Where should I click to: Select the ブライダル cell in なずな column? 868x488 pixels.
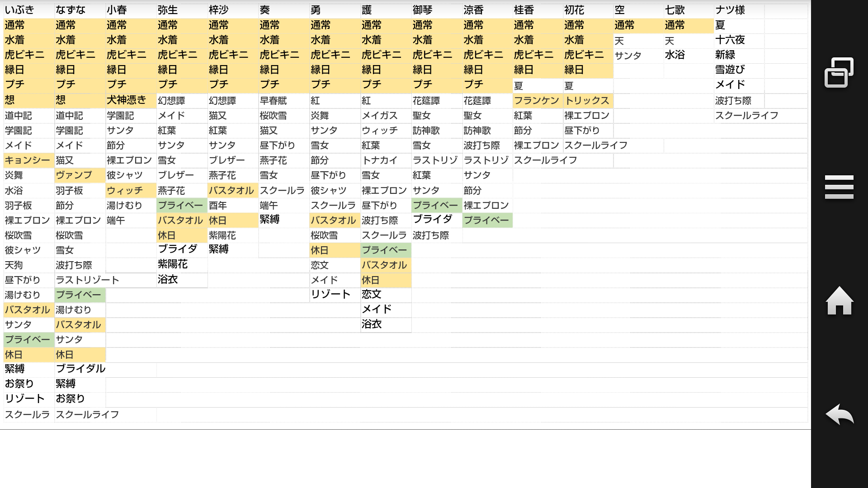tap(80, 369)
